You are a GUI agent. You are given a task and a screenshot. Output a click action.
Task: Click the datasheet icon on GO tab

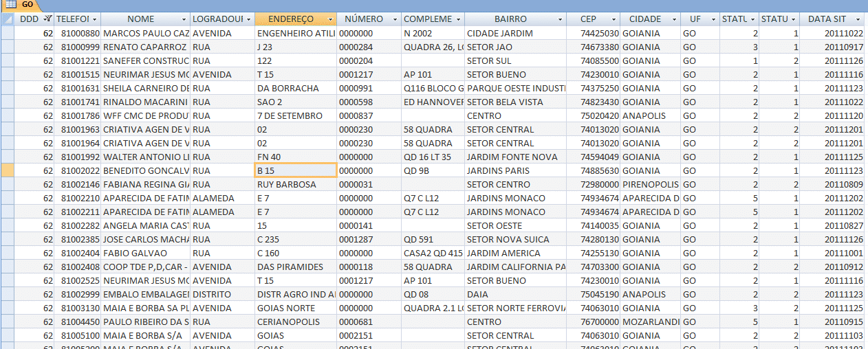click(11, 5)
